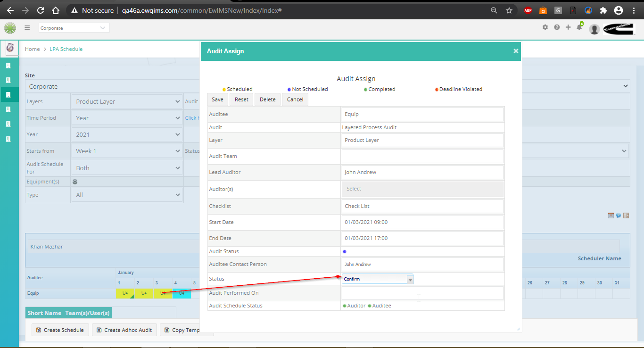Click the Start Date field
The height and width of the screenshot is (348, 644).
coord(422,222)
